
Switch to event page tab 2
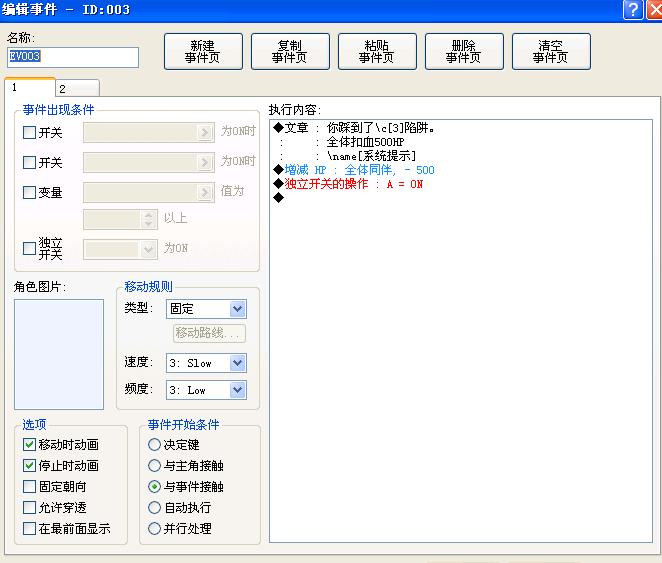[78, 89]
